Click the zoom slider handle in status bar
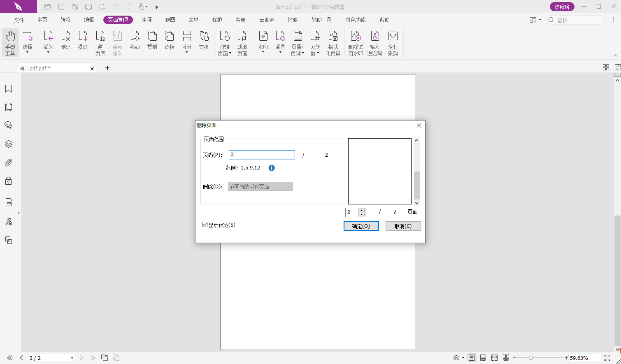The width and height of the screenshot is (621, 364). click(531, 358)
